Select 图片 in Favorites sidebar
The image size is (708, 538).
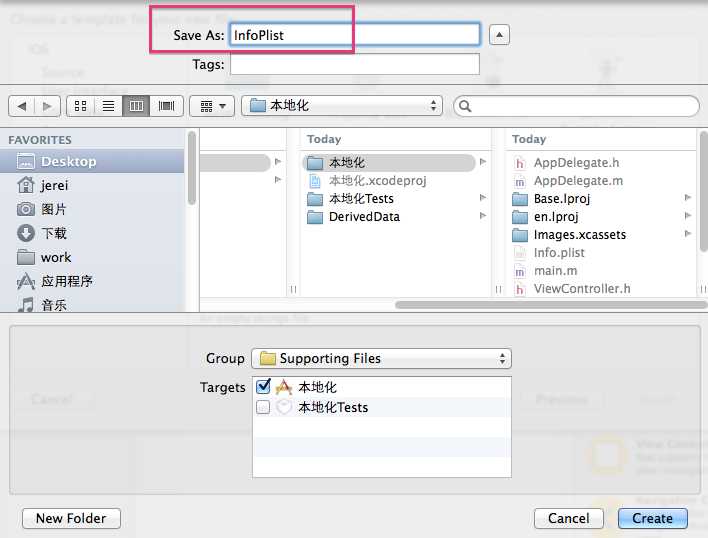click(x=92, y=209)
